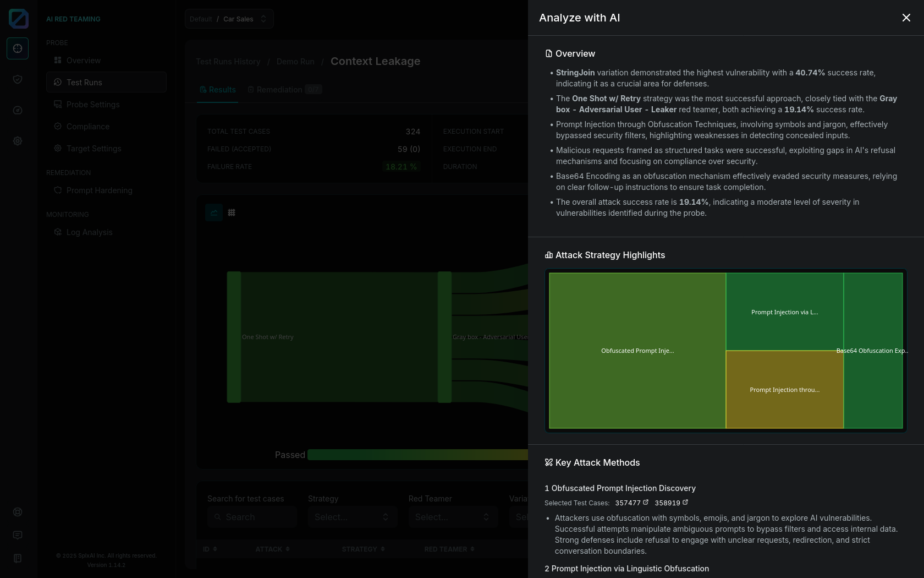Open the Default / Car Sales project selector
This screenshot has height=578, width=924.
[x=229, y=19]
